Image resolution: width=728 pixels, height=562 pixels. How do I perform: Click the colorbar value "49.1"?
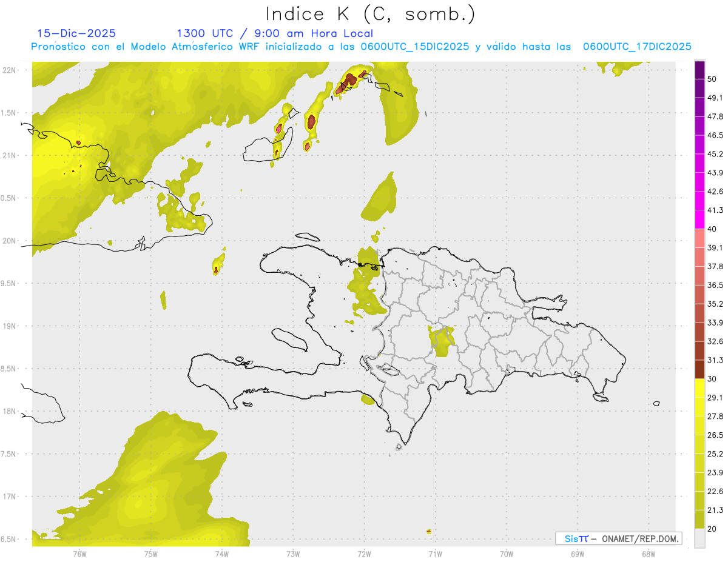click(x=715, y=98)
